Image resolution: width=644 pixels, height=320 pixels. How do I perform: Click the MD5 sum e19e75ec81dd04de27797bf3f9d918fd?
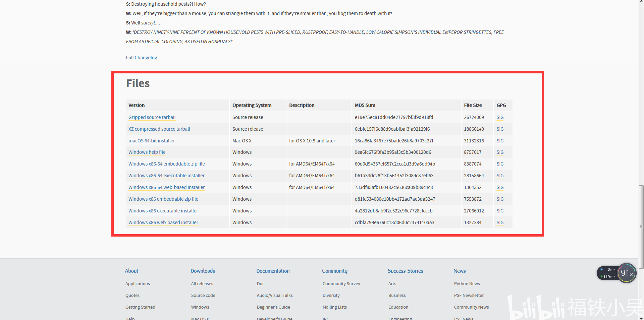[394, 117]
